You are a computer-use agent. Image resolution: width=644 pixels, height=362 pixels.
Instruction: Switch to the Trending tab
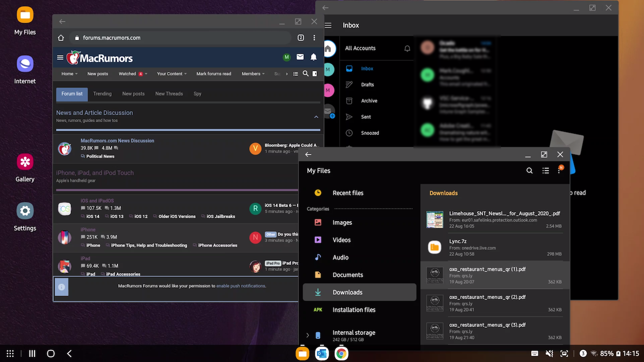tap(102, 94)
